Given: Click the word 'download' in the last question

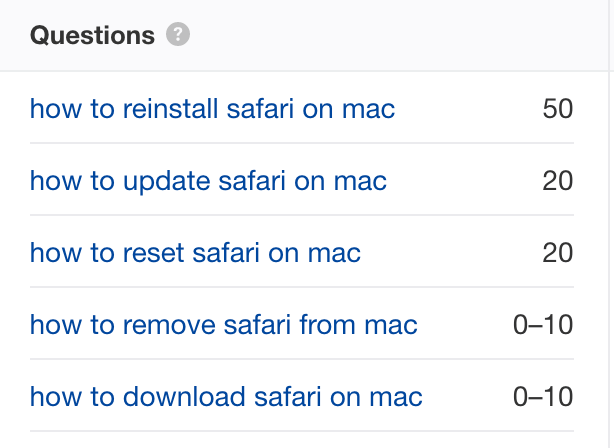Looking at the screenshot, I should coord(170,397).
